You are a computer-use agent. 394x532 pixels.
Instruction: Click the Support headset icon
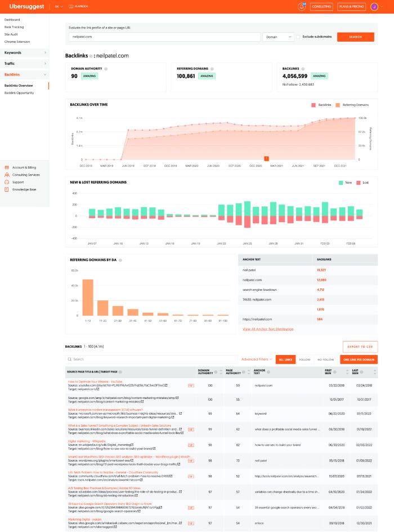click(7, 182)
